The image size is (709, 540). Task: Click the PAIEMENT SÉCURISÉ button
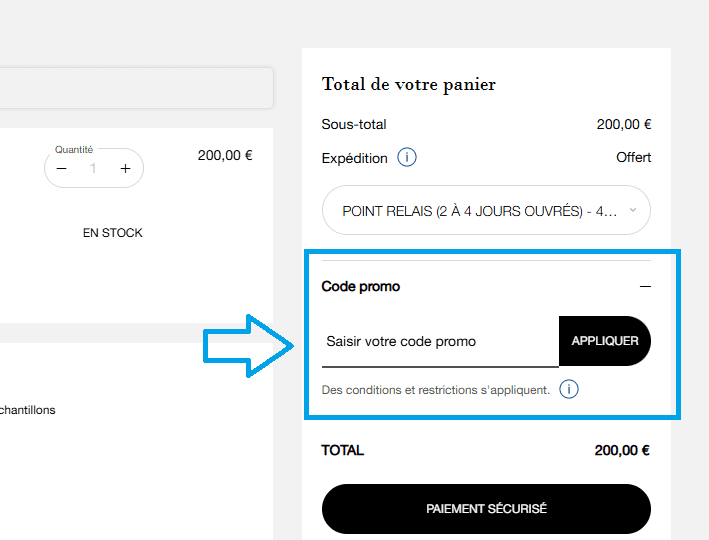tap(486, 509)
